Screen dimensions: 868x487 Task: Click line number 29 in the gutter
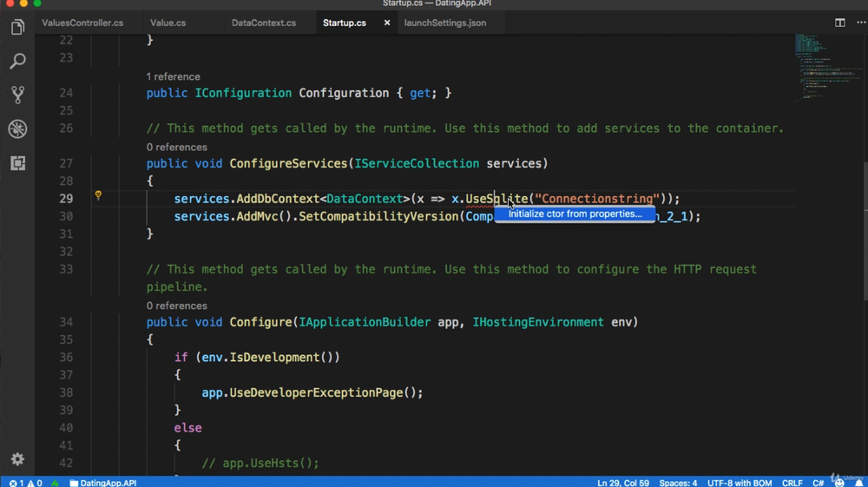[x=66, y=198]
